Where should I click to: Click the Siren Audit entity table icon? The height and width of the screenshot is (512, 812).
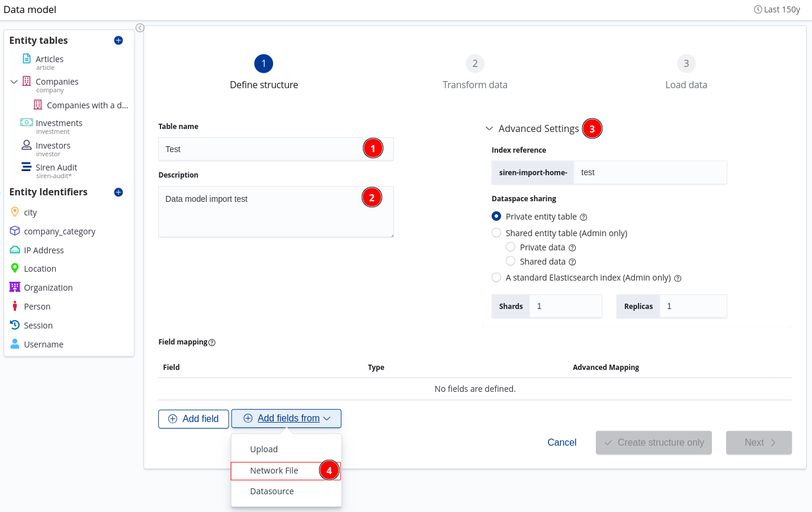pos(26,168)
